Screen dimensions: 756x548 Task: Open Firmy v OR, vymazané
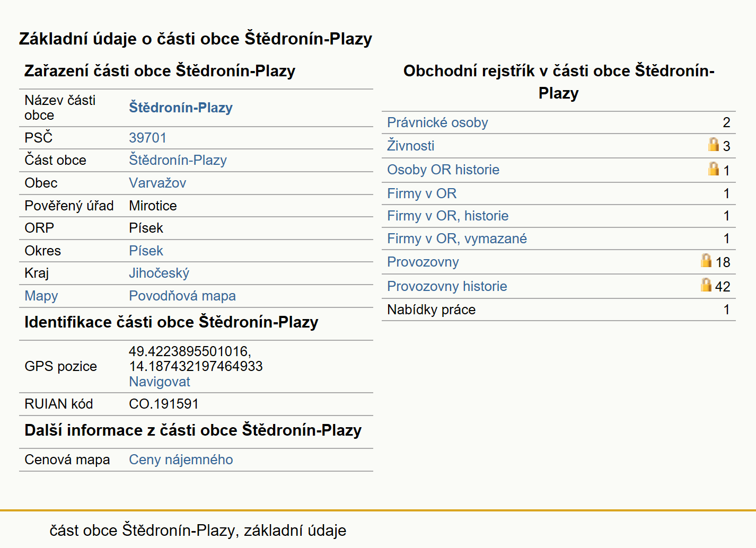click(457, 238)
